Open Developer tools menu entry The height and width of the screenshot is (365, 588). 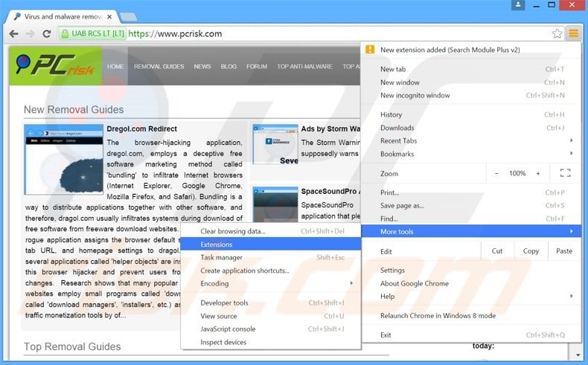coord(271,303)
